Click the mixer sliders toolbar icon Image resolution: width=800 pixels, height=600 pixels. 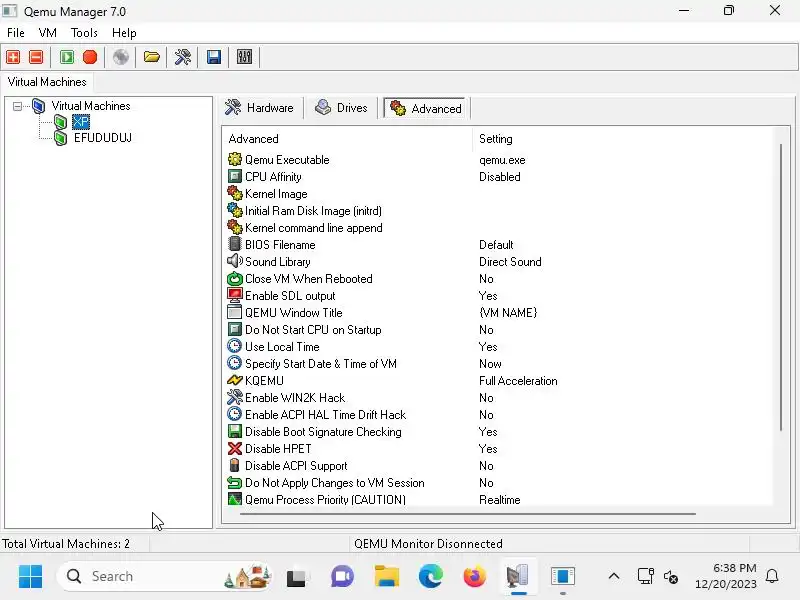[x=244, y=57]
